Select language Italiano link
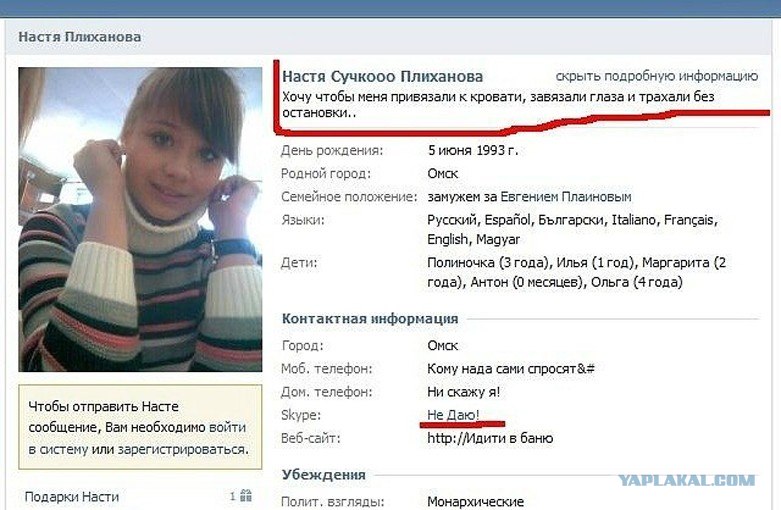The image size is (781, 510). click(x=634, y=220)
